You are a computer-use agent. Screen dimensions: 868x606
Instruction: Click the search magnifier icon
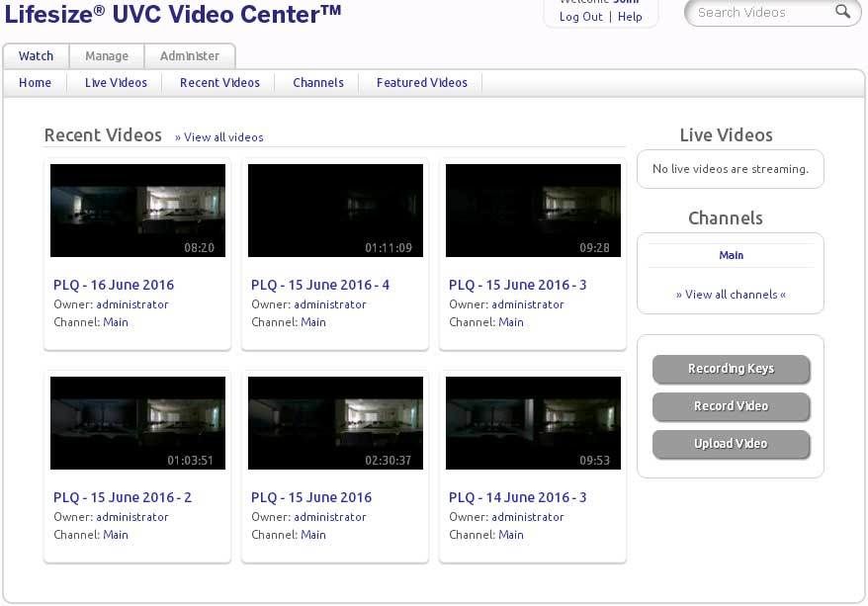[x=842, y=12]
